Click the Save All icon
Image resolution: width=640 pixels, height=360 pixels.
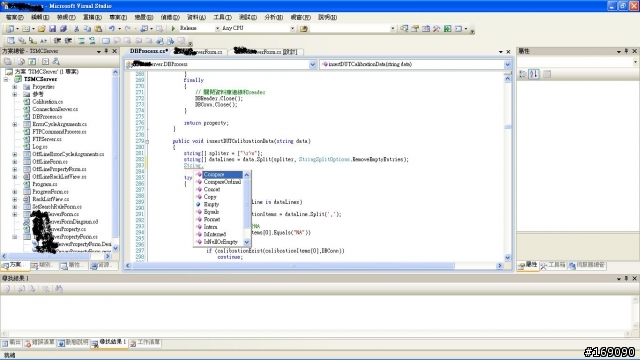coord(63,29)
